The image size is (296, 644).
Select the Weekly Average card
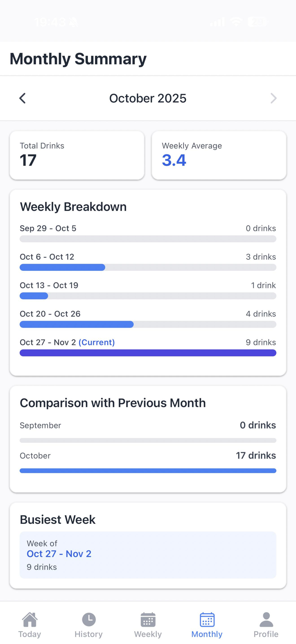pyautogui.click(x=219, y=155)
